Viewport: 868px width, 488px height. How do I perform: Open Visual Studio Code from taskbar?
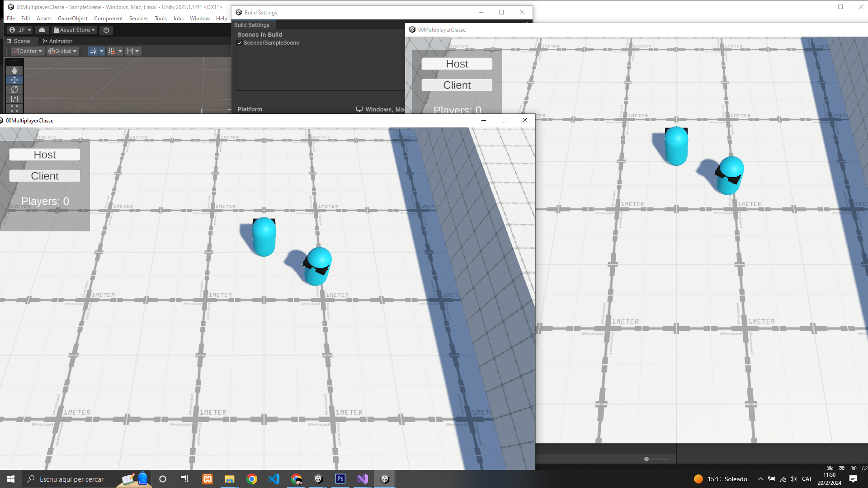pos(274,479)
